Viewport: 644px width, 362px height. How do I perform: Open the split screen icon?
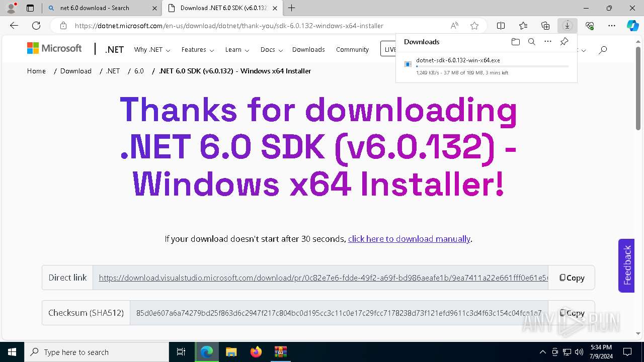click(501, 26)
